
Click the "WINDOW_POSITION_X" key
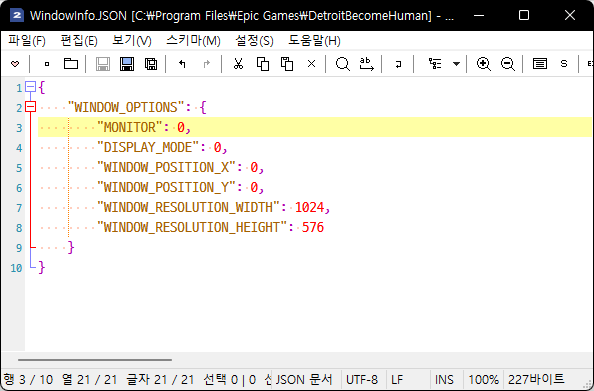click(x=166, y=167)
